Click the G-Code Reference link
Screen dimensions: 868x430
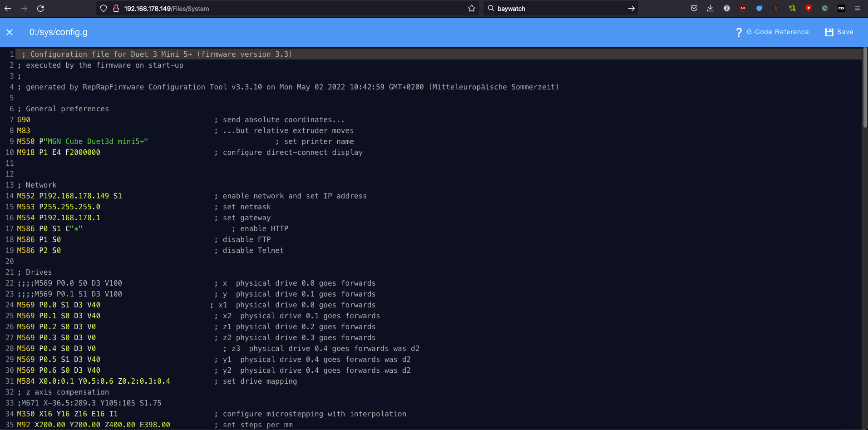click(778, 32)
